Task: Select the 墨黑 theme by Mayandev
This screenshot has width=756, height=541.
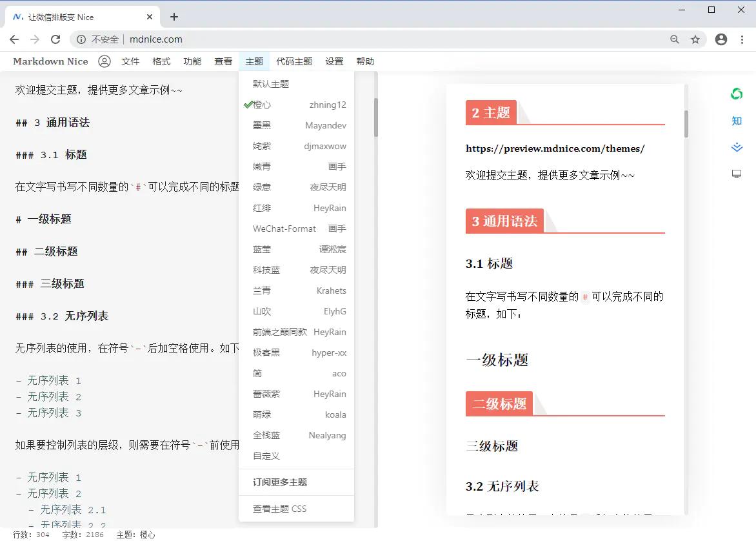Action: tap(297, 125)
